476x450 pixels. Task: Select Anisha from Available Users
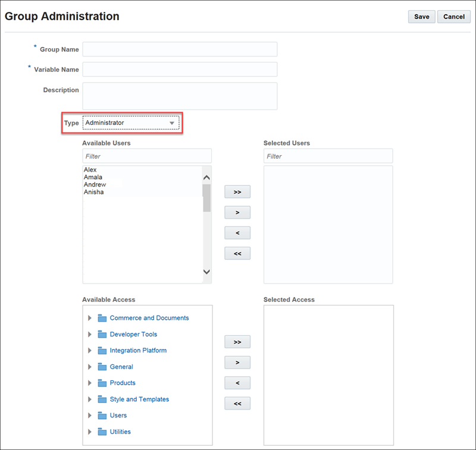[94, 192]
